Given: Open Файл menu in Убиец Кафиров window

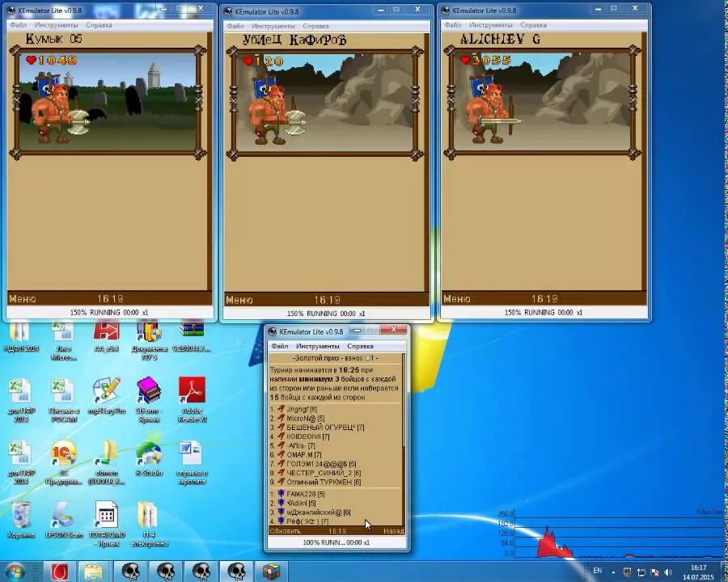Looking at the screenshot, I should (x=235, y=26).
